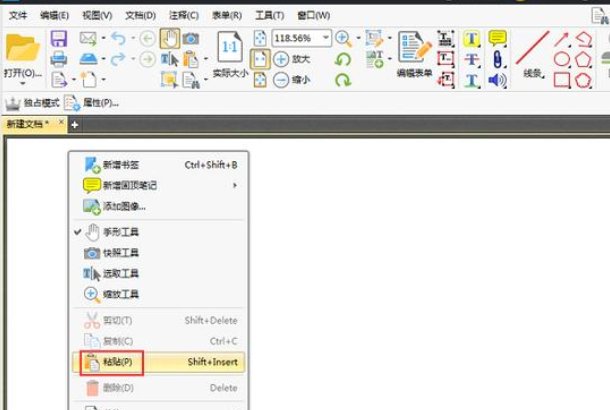Select the yellow Highlight Text tool
610x410 pixels.
tap(472, 39)
